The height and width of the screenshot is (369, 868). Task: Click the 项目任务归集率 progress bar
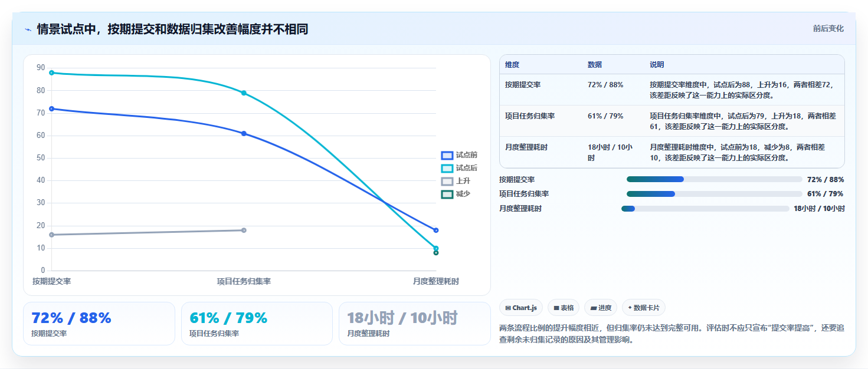coord(715,194)
